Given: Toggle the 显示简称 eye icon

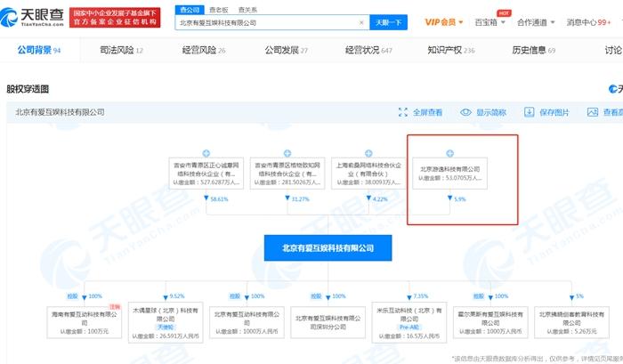Looking at the screenshot, I should point(465,112).
